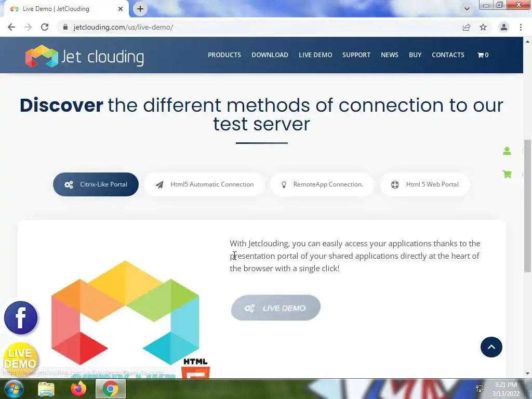Click the 'Discover the different methods' heading

pos(261,114)
